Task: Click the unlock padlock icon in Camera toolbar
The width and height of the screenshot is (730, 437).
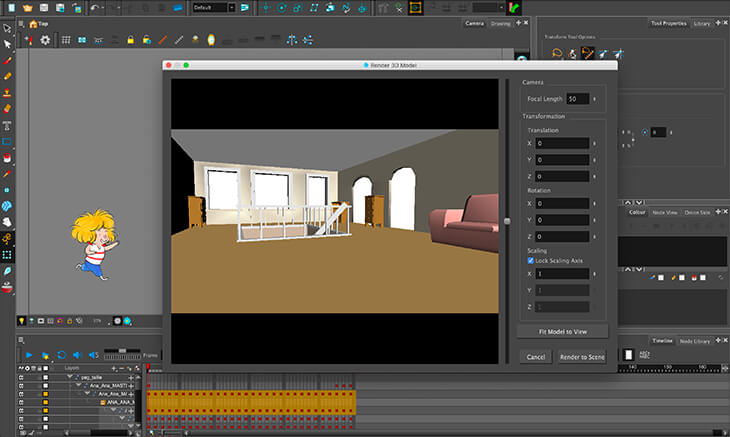Action: 147,40
